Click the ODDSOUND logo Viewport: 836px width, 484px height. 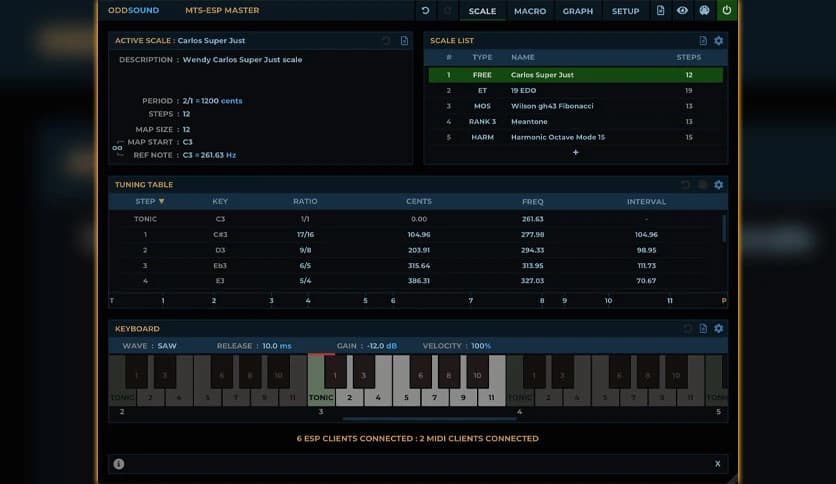(x=133, y=10)
